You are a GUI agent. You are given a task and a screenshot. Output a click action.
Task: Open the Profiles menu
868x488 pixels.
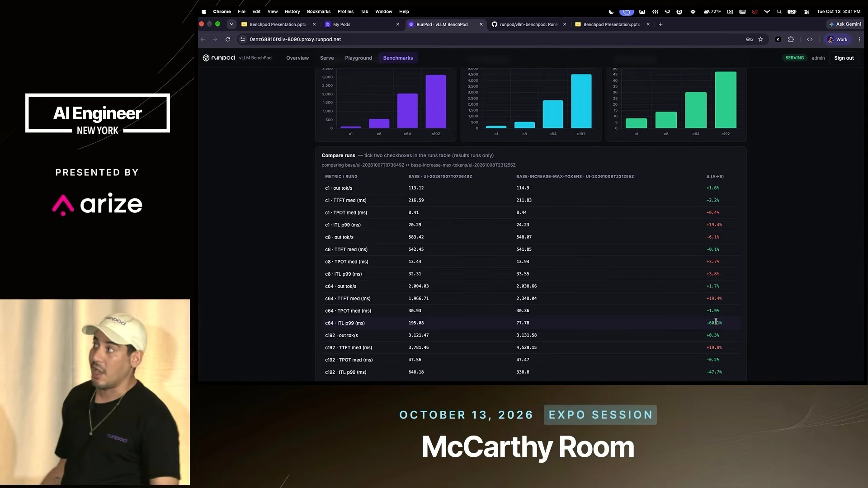pos(345,12)
